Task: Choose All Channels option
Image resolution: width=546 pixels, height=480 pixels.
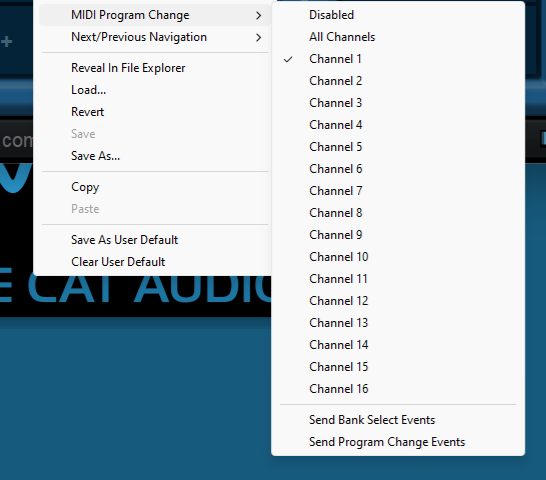Action: click(x=398, y=37)
